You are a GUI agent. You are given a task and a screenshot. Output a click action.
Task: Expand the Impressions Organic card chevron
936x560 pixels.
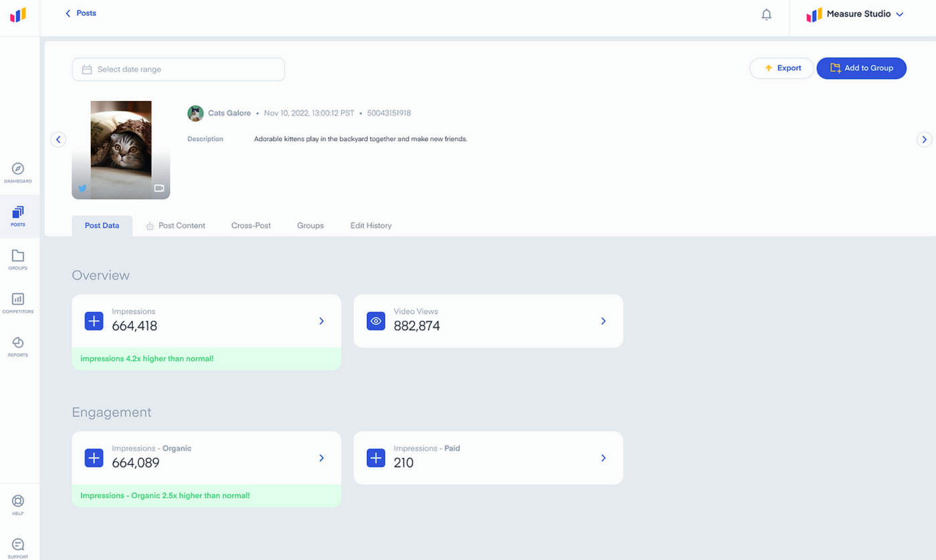(x=322, y=458)
